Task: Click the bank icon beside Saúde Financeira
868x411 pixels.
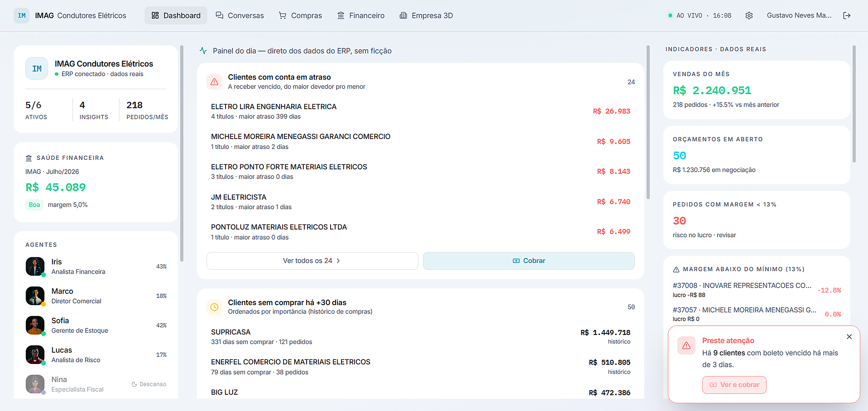Action: pyautogui.click(x=29, y=158)
